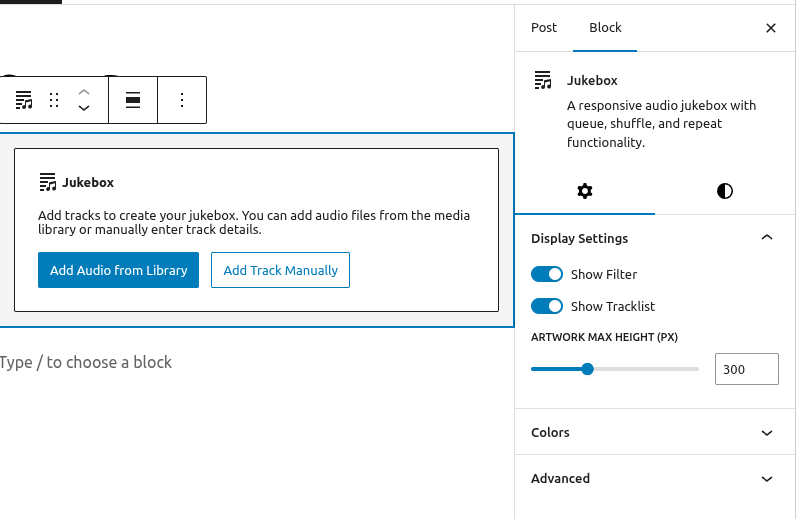Click the Jukebox block type icon in toolbar
Viewport: 796px width, 519px height.
tap(24, 100)
